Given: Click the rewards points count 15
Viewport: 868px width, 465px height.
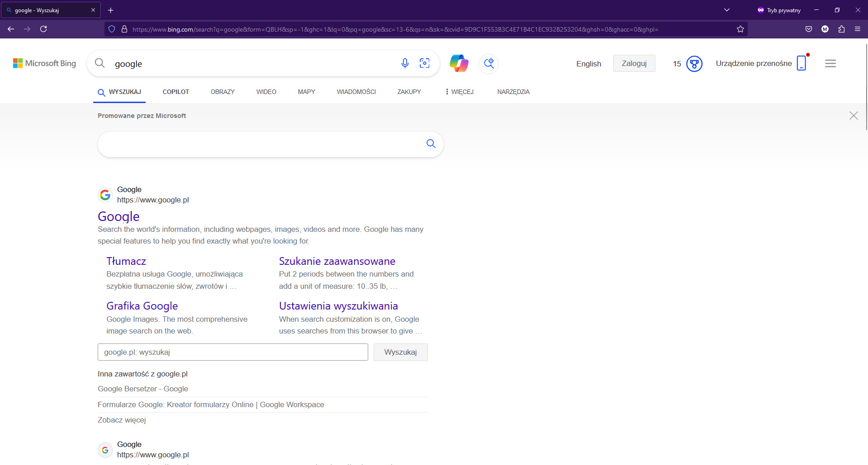Looking at the screenshot, I should click(677, 64).
